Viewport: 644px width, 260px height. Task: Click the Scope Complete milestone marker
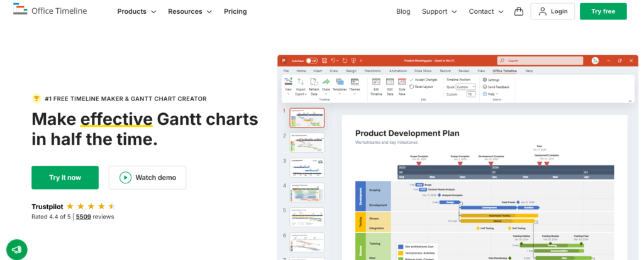[418, 164]
